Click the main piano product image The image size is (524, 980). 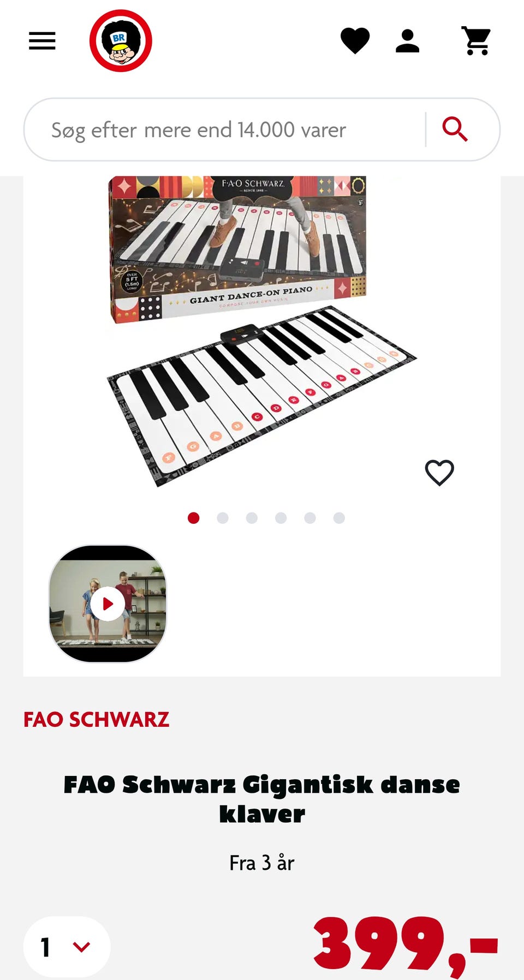point(262,330)
